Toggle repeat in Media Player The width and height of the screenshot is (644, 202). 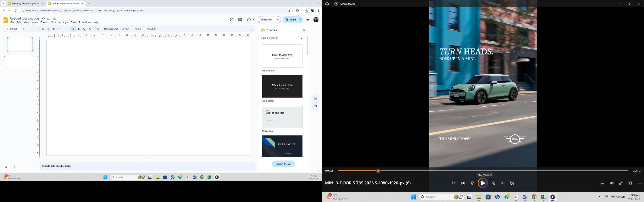[x=512, y=183]
